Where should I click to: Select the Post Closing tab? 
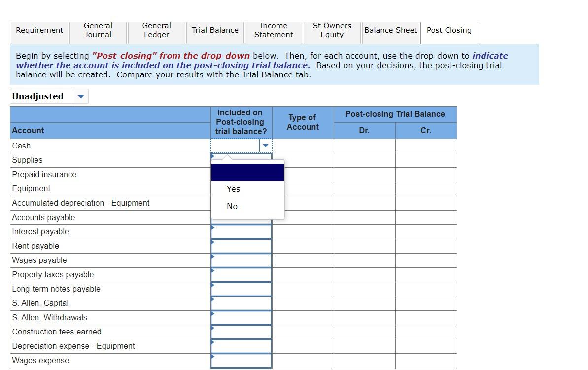[x=449, y=30]
